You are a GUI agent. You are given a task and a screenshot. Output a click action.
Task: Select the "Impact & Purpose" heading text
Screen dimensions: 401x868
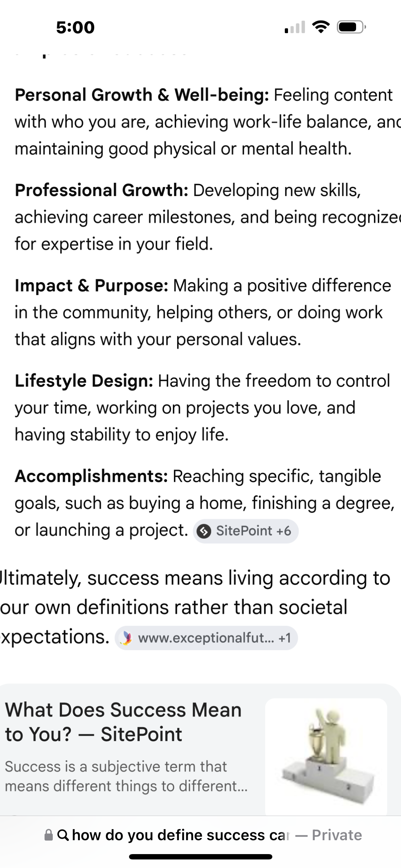point(91,286)
